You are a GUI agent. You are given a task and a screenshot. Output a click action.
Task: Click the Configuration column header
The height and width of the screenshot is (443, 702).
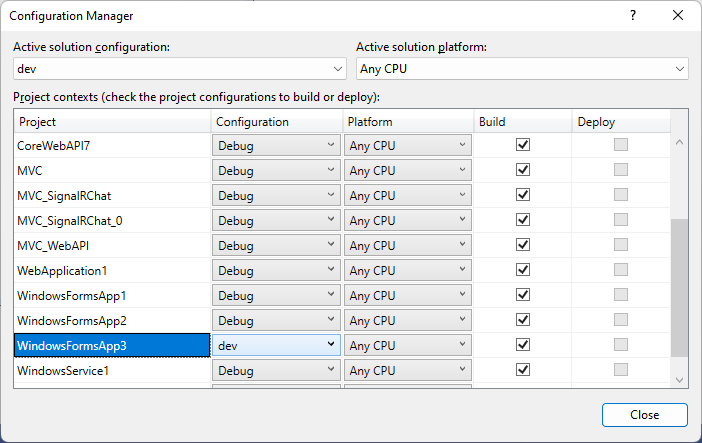click(276, 122)
